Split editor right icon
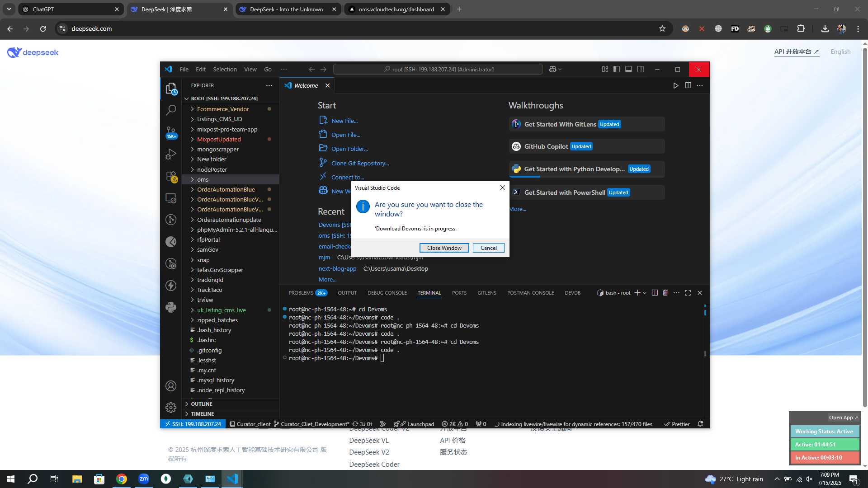This screenshot has height=488, width=868. [688, 85]
